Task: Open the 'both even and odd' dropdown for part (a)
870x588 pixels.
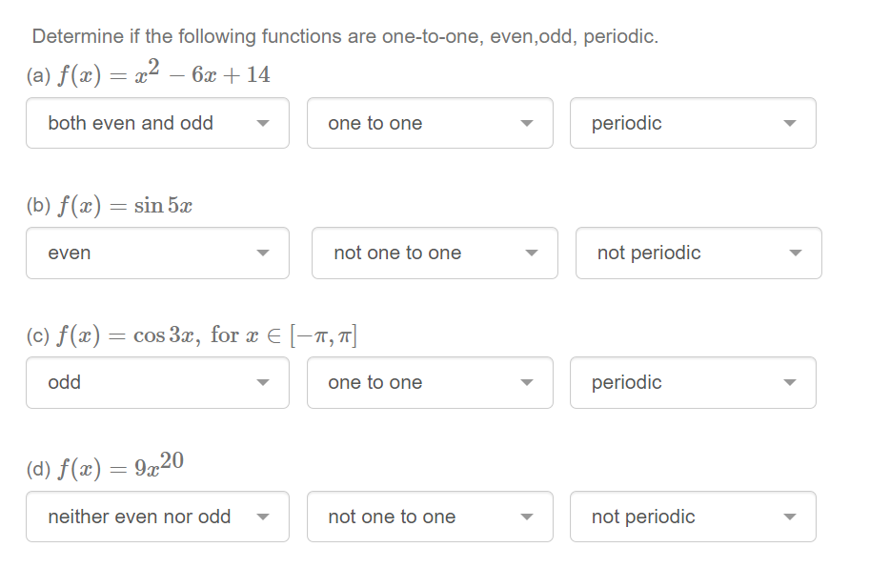Action: tap(157, 123)
